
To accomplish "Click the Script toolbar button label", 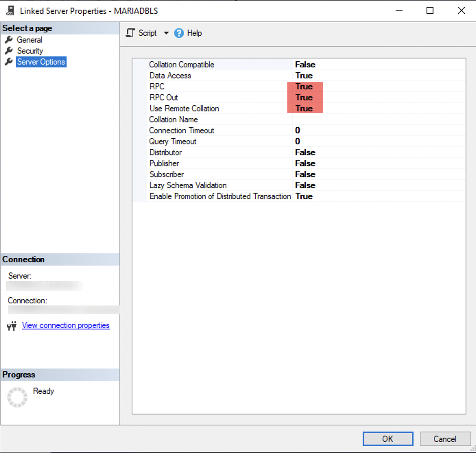I will click(x=147, y=33).
